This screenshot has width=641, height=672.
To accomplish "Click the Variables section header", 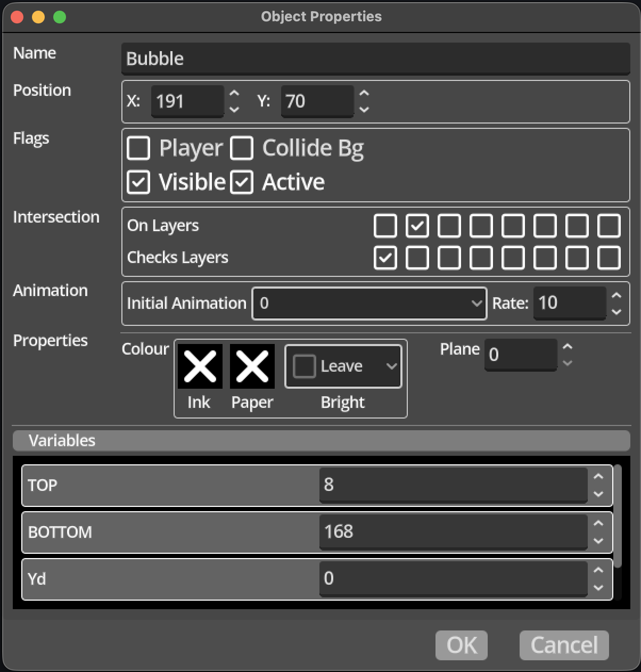I will tap(63, 440).
